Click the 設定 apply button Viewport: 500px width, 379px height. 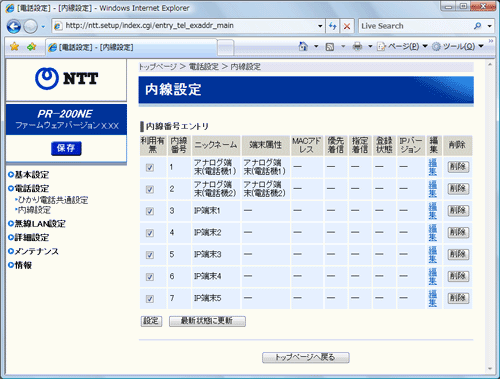(151, 321)
